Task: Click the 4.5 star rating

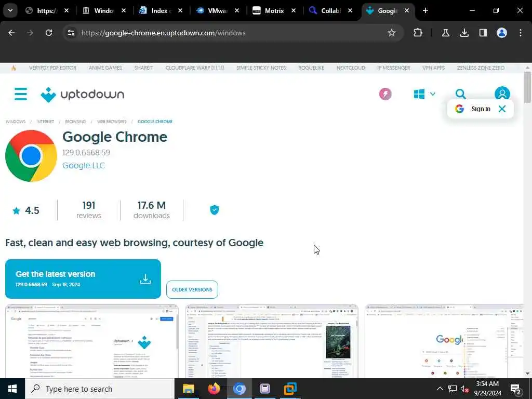Action: point(26,211)
